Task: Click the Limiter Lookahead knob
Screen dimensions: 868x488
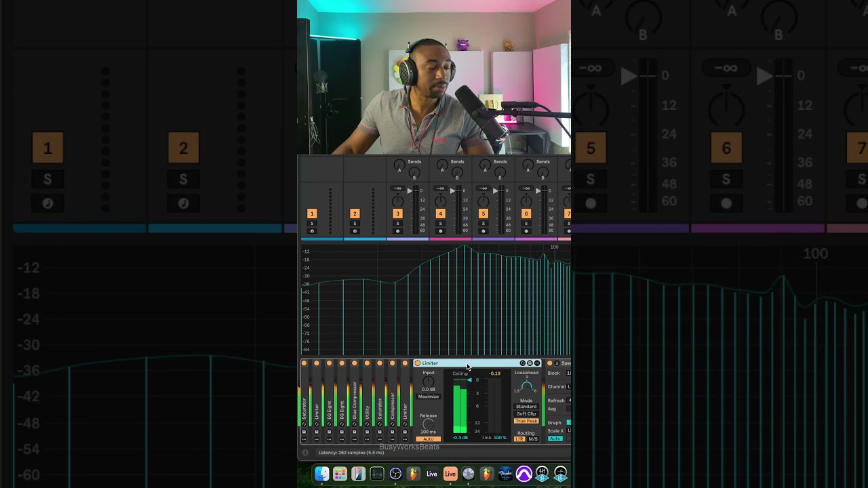Action: (526, 387)
